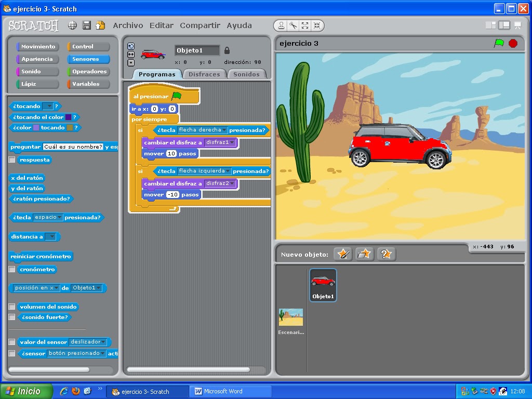Image resolution: width=532 pixels, height=399 pixels.
Task: Open Firefox from quick launch
Action: click(76, 391)
